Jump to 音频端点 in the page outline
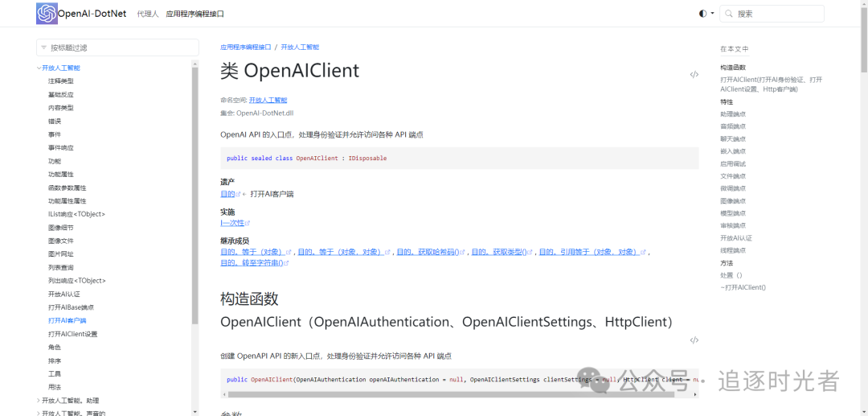Image resolution: width=868 pixels, height=416 pixels. [733, 126]
